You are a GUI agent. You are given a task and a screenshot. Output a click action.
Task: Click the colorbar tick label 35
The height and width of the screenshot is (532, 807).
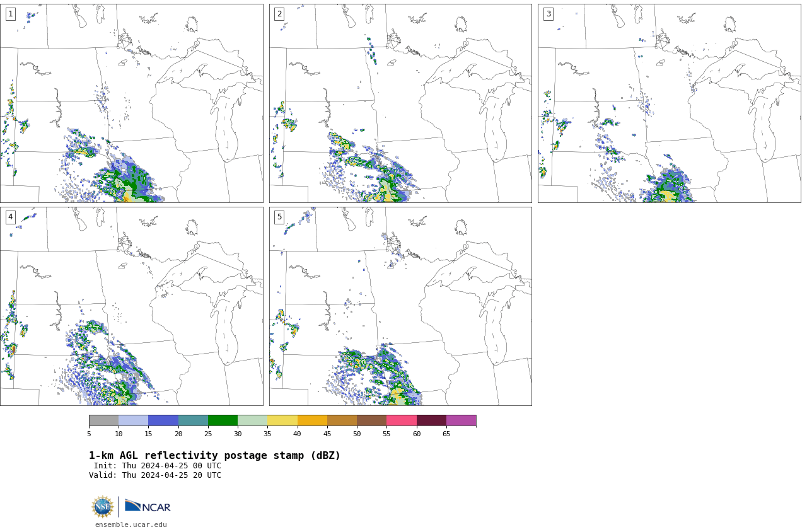click(267, 434)
